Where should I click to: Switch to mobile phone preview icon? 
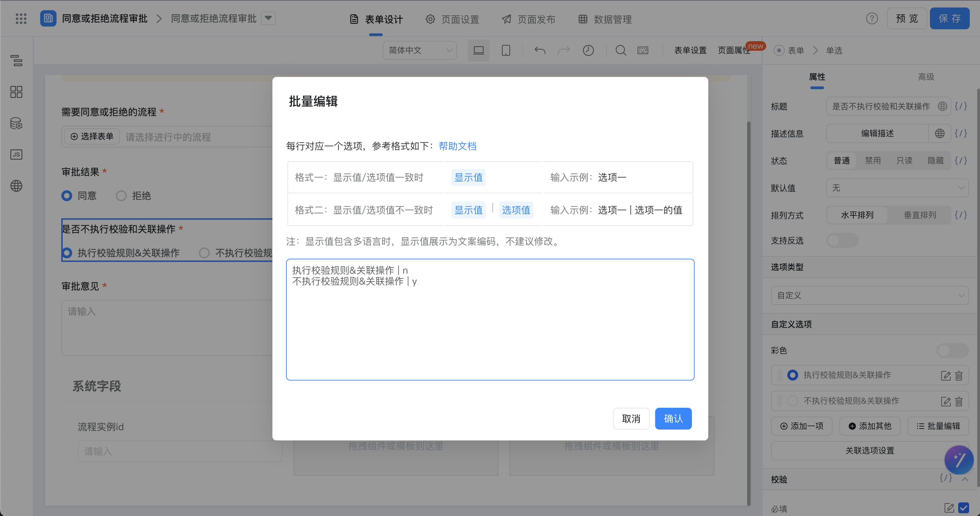(x=506, y=50)
